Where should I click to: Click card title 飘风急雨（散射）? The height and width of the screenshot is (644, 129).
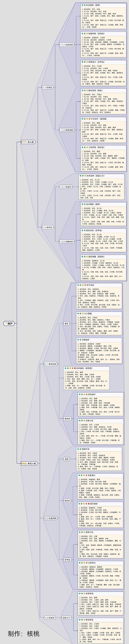point(95,90)
